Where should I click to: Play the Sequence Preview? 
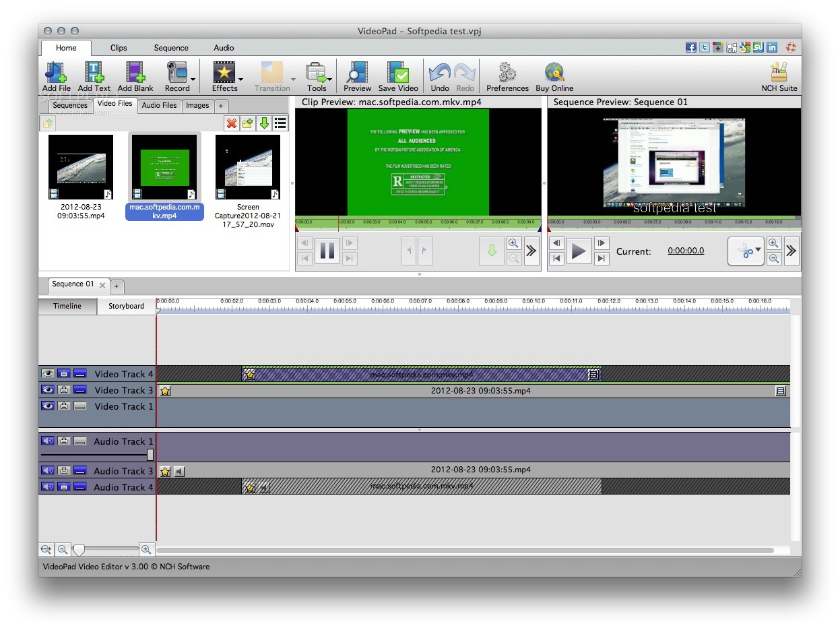[578, 251]
